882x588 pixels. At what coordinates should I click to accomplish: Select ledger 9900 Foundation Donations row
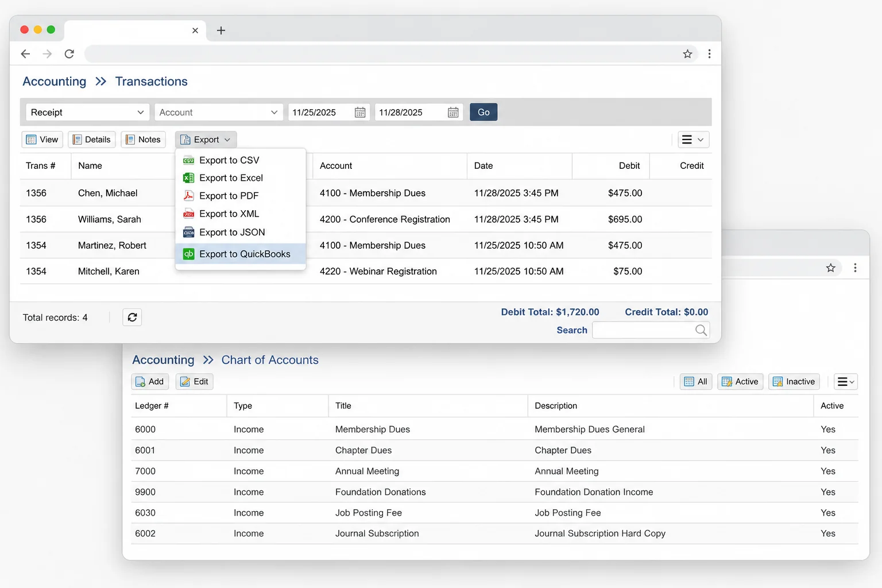(494, 492)
